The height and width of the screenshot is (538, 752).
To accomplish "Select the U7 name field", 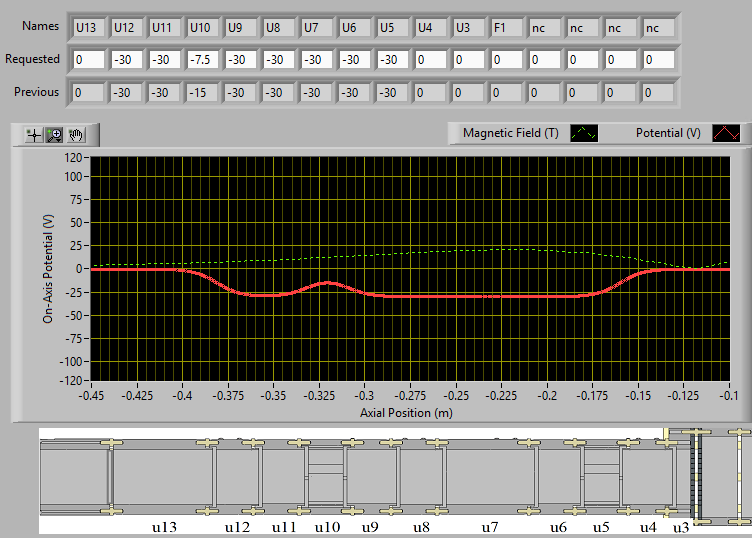I will tap(317, 28).
